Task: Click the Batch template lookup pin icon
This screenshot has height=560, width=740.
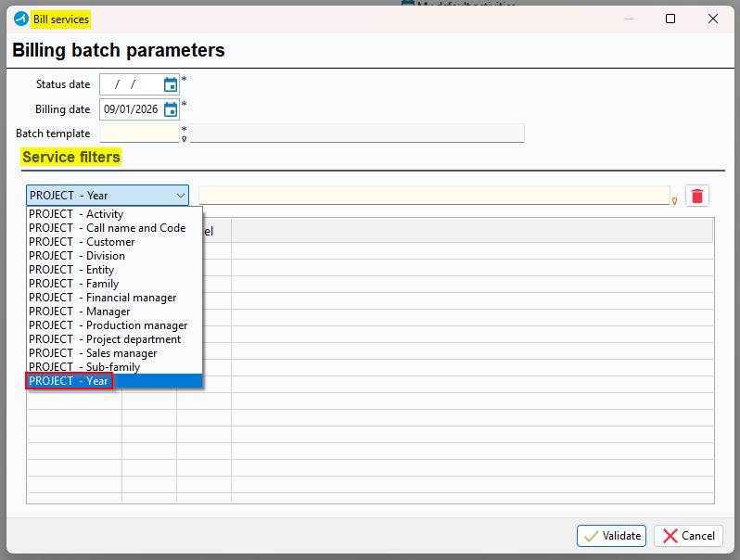Action: pyautogui.click(x=184, y=139)
